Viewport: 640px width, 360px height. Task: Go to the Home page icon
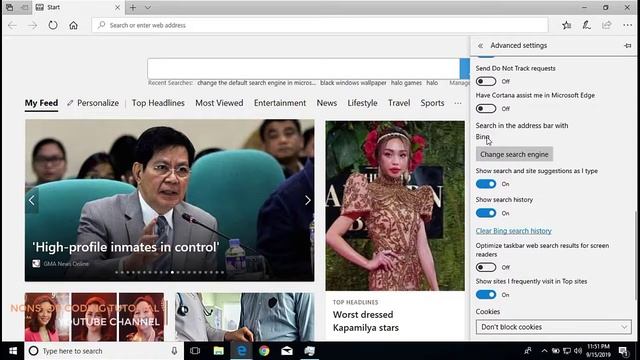pos(73,25)
